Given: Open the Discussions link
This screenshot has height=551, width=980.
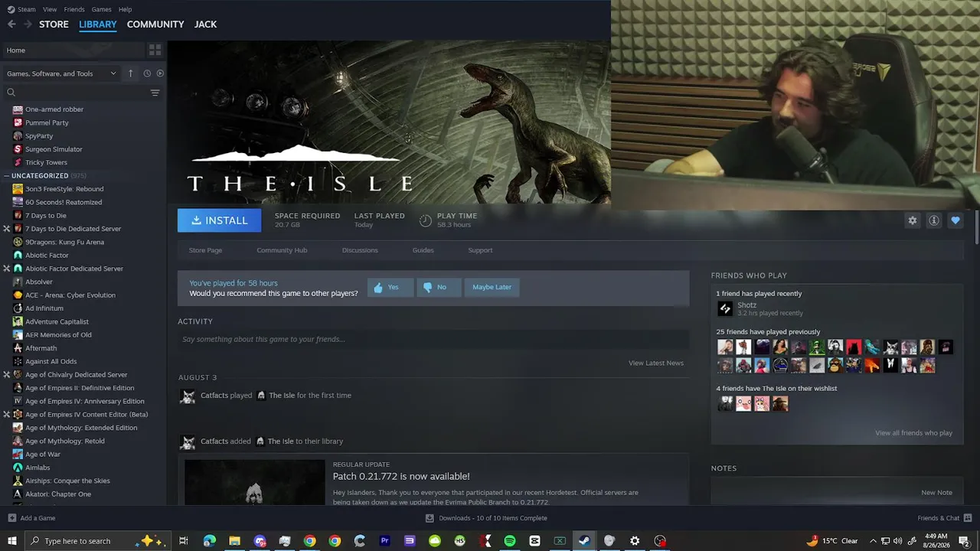Looking at the screenshot, I should (x=360, y=250).
